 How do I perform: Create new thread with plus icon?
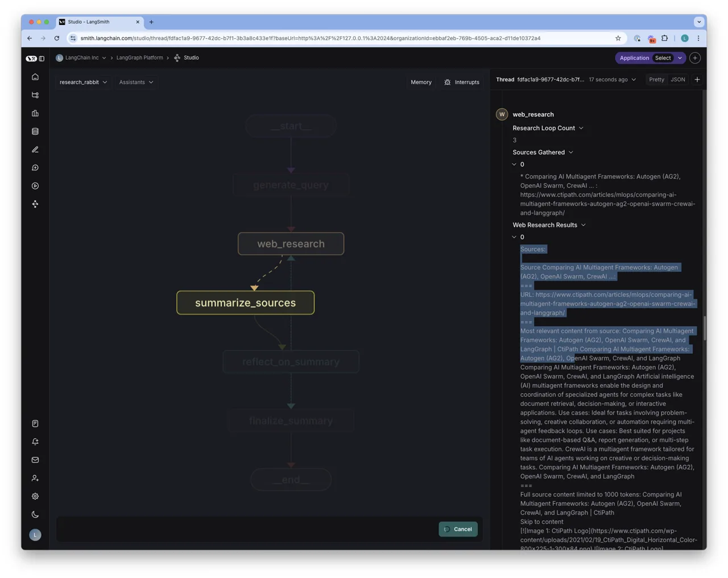click(x=697, y=80)
